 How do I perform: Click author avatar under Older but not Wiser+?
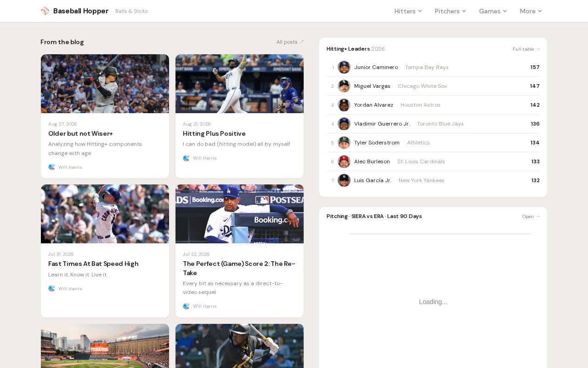51,167
